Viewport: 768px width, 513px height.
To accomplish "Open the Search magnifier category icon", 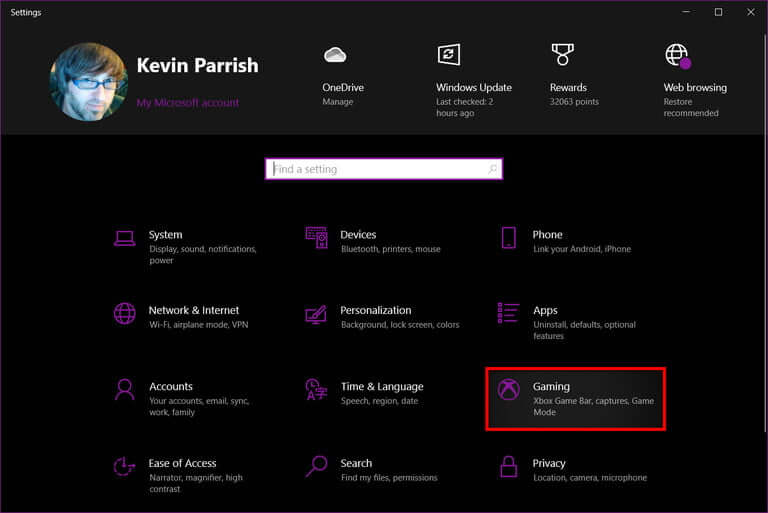I will [x=316, y=466].
